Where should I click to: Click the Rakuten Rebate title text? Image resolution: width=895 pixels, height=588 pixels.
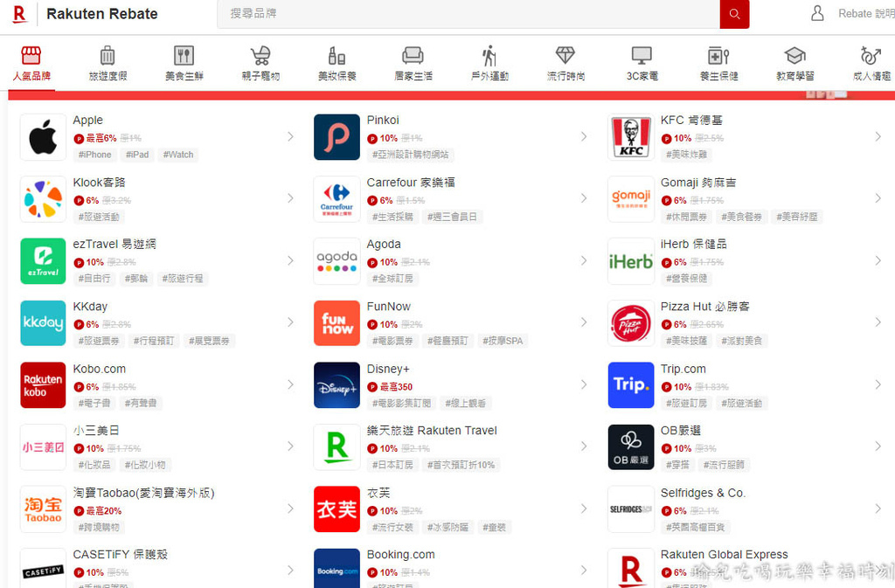(x=102, y=14)
